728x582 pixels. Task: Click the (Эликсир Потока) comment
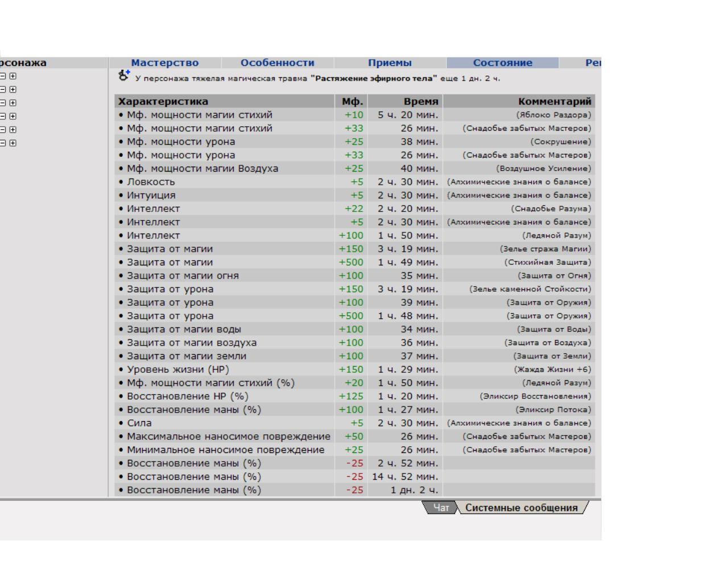point(553,410)
